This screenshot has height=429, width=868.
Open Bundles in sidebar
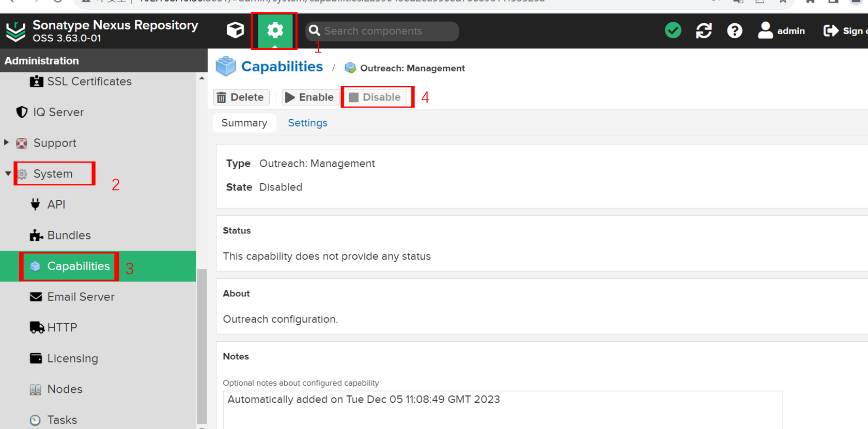point(69,235)
